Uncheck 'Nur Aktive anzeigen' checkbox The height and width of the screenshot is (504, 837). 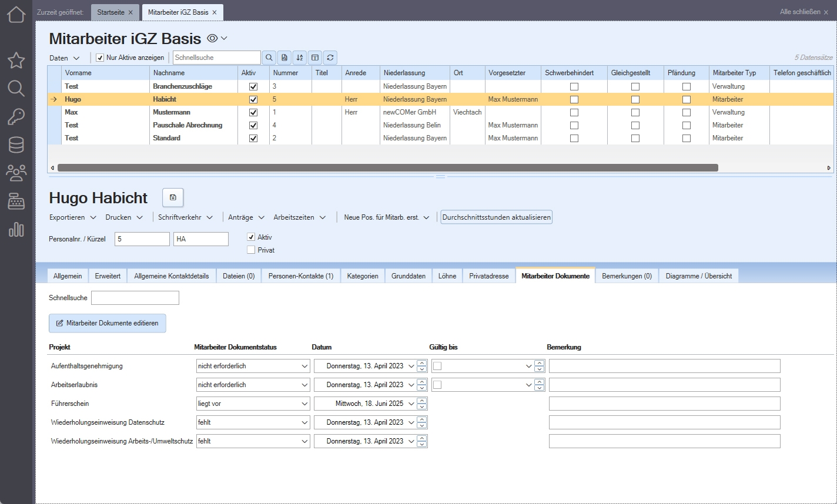point(100,58)
